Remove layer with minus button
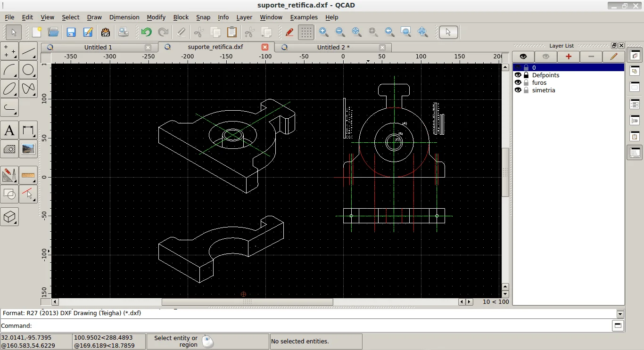The image size is (644, 350). [591, 57]
